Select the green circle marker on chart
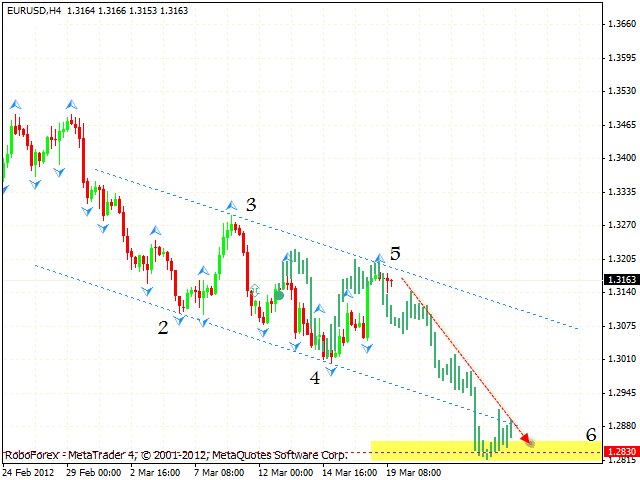Image resolution: width=640 pixels, height=480 pixels. [279, 295]
